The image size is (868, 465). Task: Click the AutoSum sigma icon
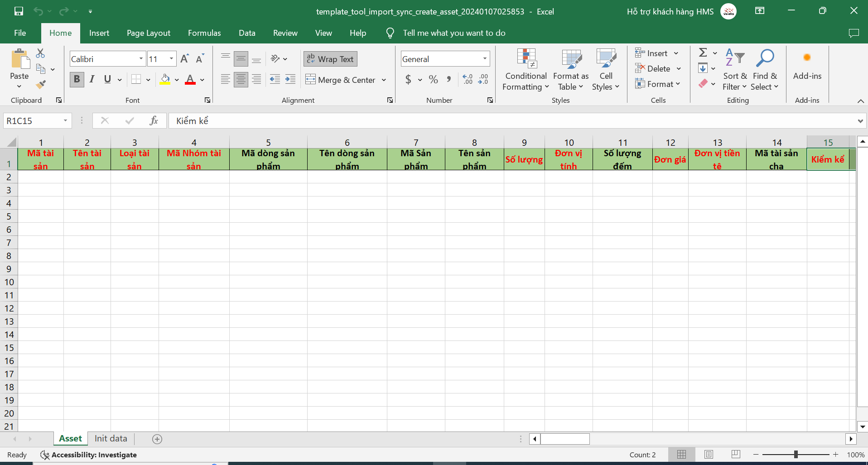[703, 53]
